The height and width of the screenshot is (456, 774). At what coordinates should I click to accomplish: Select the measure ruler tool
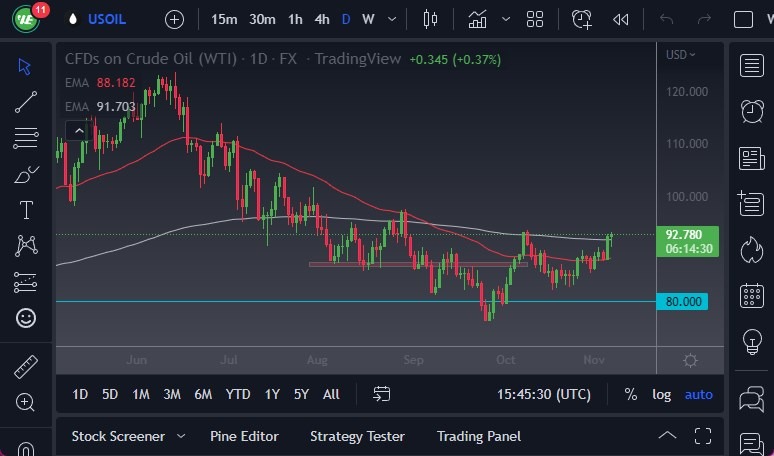pos(26,367)
